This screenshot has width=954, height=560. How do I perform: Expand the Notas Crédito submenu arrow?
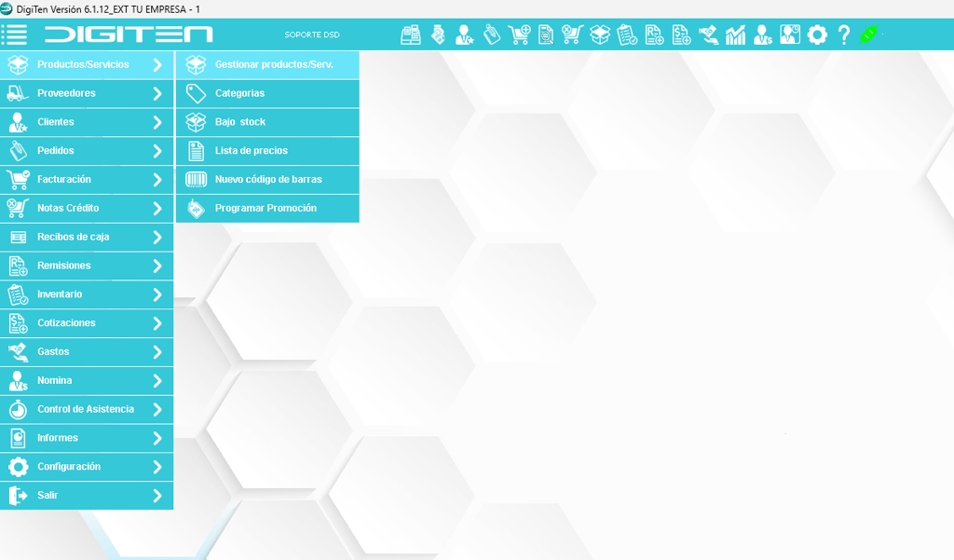click(157, 208)
